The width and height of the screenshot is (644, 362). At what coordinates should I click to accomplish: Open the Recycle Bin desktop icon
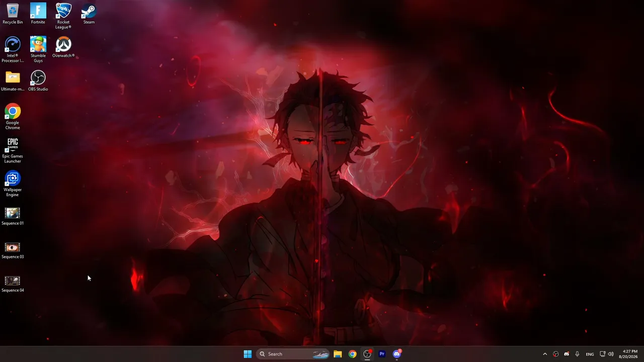13,14
